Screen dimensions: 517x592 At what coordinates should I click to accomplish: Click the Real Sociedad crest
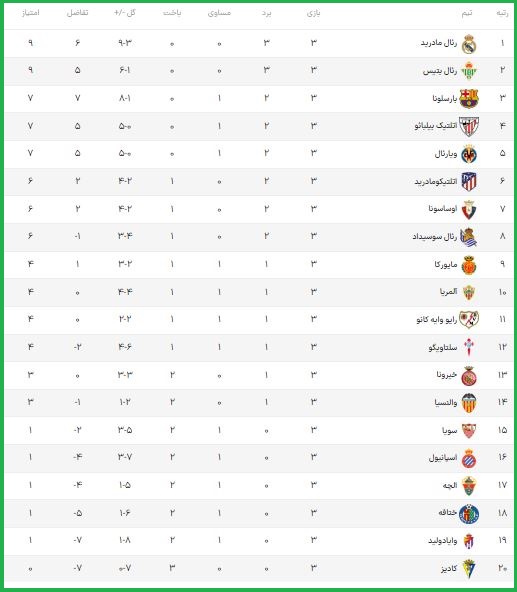tap(469, 237)
